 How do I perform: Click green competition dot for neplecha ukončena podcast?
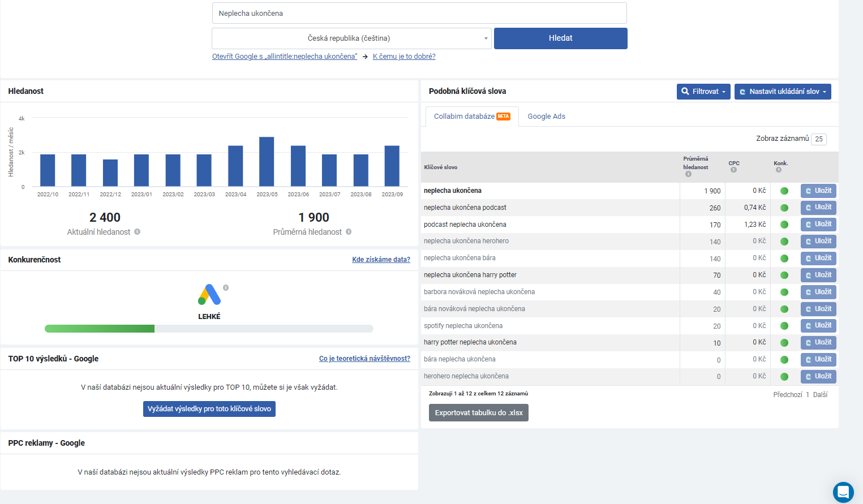point(784,208)
